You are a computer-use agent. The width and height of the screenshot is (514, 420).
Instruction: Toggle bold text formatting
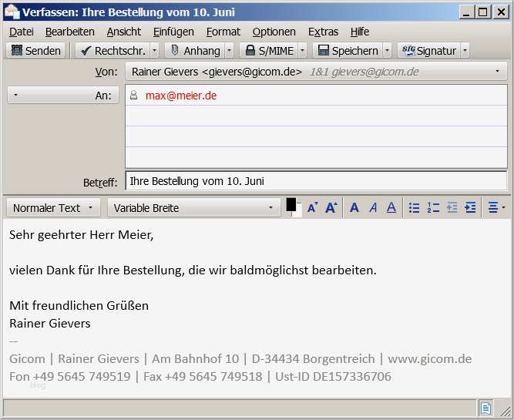click(354, 208)
